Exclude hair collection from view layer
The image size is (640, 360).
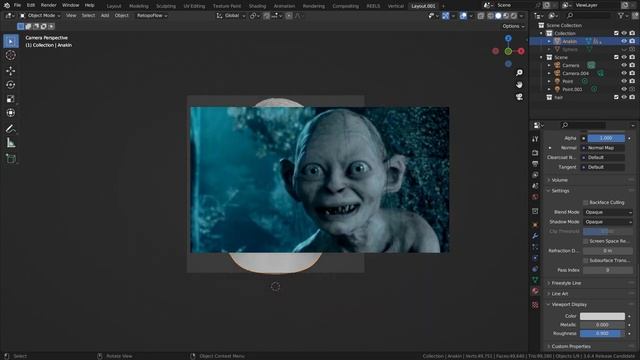point(616,97)
